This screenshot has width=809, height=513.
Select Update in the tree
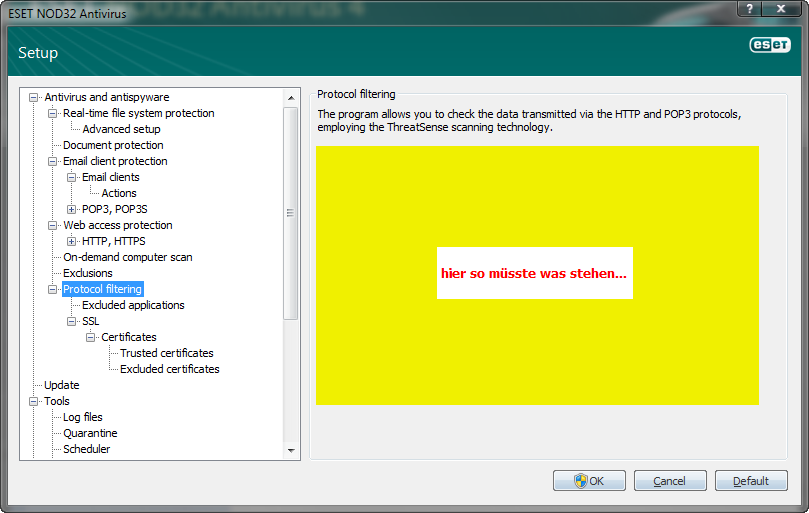click(61, 385)
